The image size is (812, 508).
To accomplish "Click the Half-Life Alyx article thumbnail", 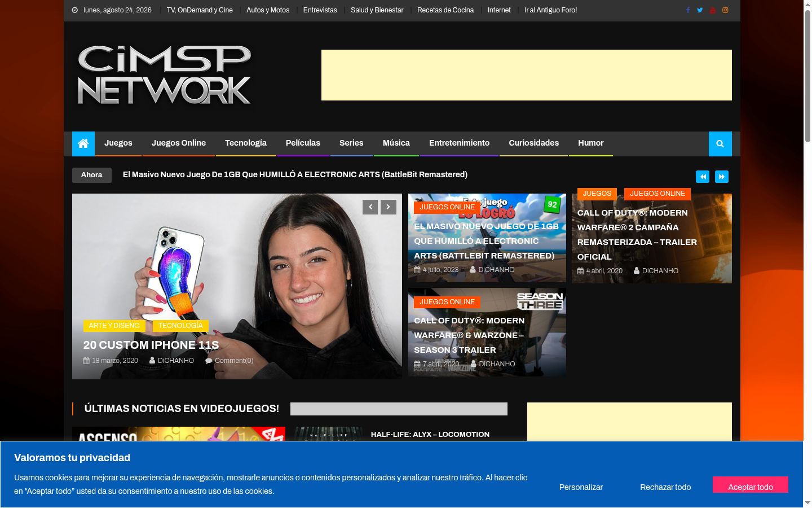I will (328, 434).
